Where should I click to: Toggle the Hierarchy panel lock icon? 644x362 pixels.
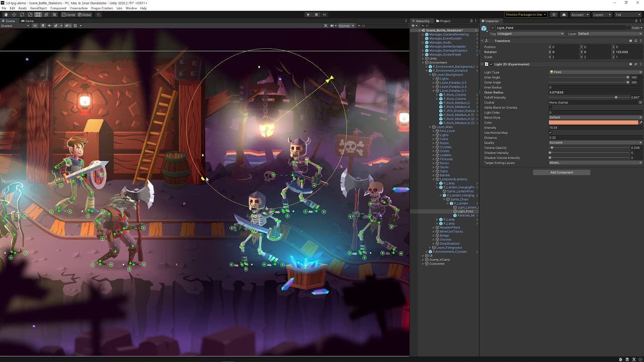click(471, 21)
